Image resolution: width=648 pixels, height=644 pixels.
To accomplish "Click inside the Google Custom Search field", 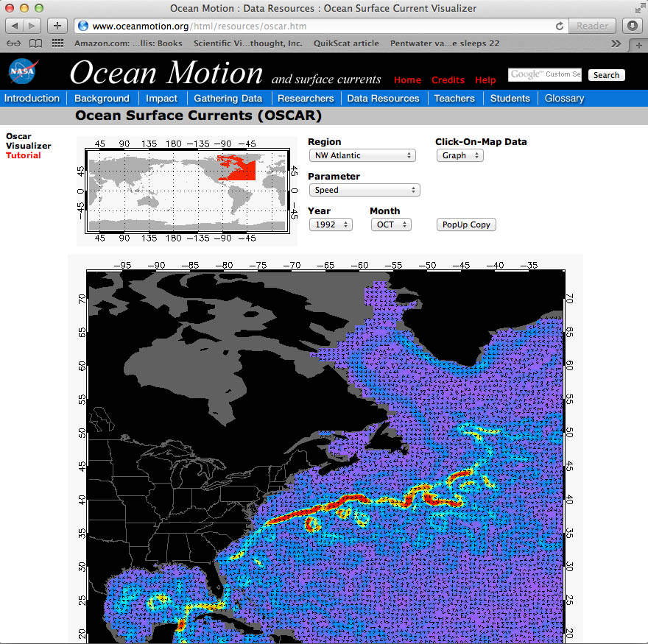I will pyautogui.click(x=545, y=74).
